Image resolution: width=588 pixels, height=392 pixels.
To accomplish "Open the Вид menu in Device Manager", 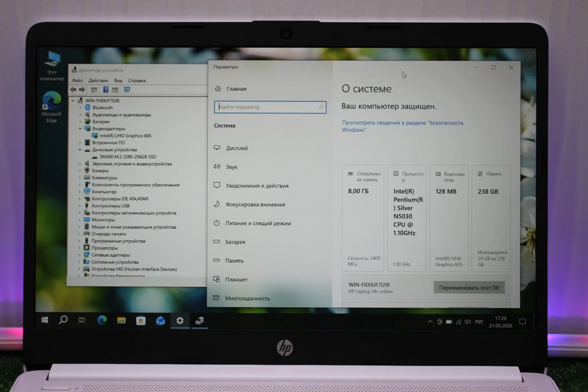I will point(118,81).
